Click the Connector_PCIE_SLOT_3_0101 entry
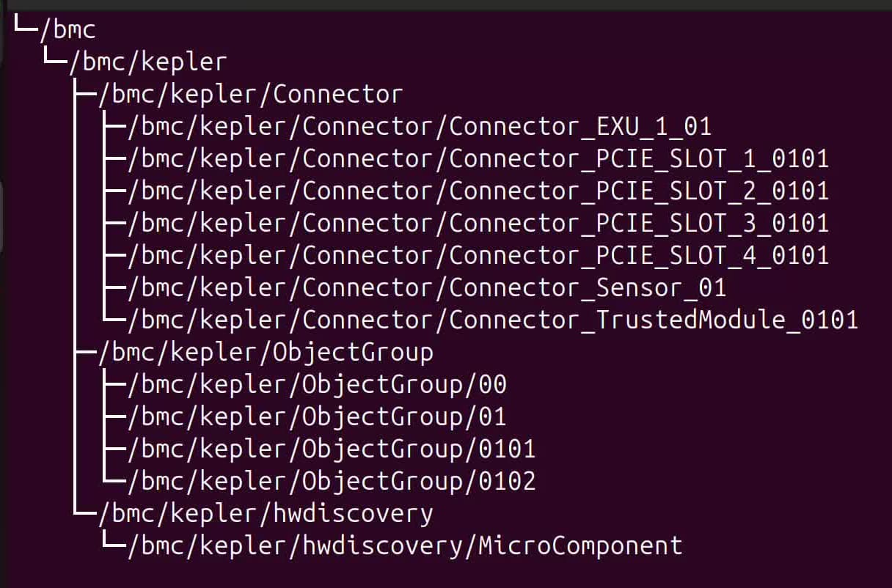The height and width of the screenshot is (588, 892). click(478, 223)
